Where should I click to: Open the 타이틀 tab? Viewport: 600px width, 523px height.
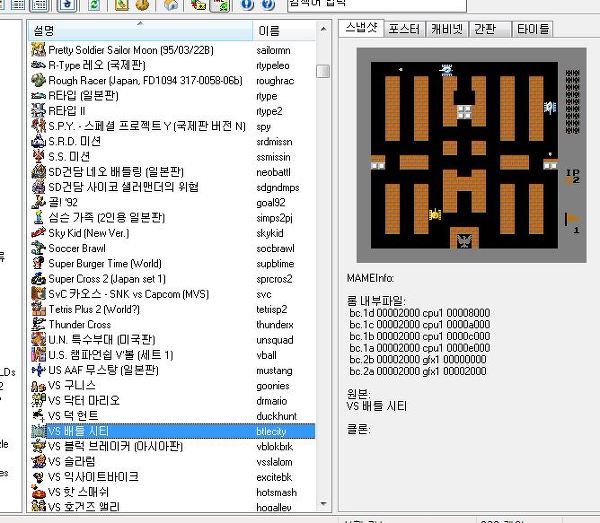532,29
